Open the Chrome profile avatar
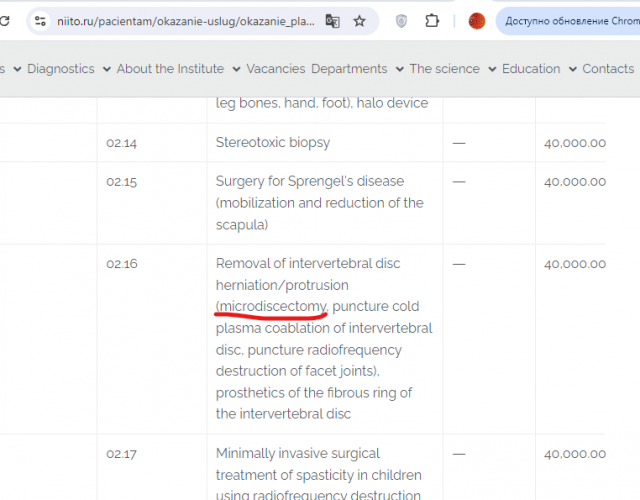640x500 pixels. [x=477, y=20]
